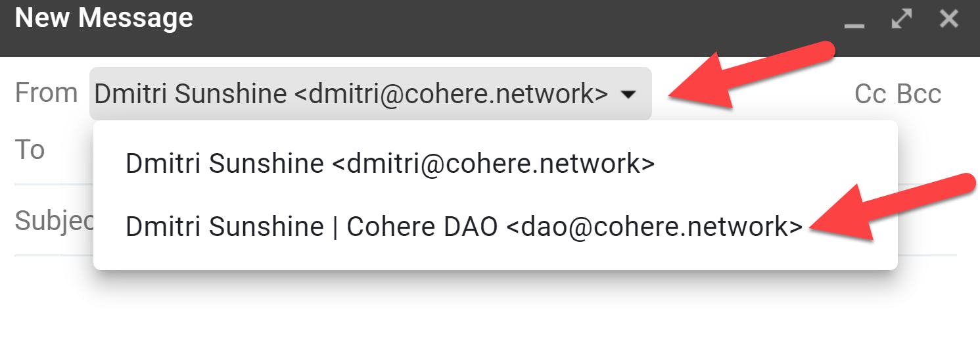Open the From dropdown caret arrow
Image resolution: width=980 pixels, height=351 pixels.
628,95
